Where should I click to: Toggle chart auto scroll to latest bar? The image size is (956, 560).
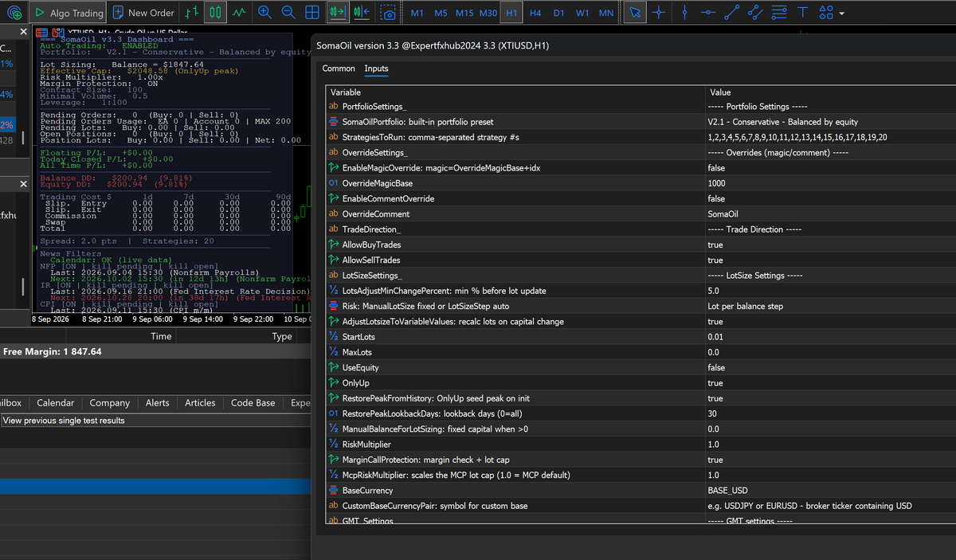338,13
